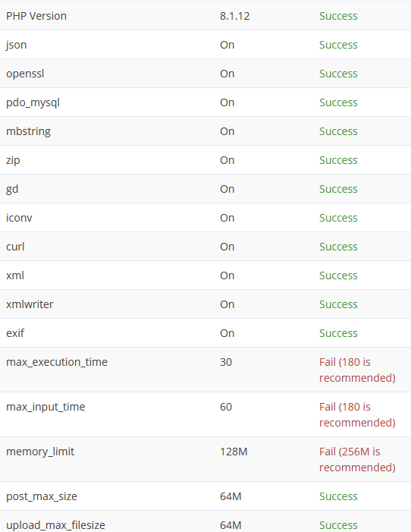
Task: Click the json extension name
Action: pyautogui.click(x=16, y=45)
